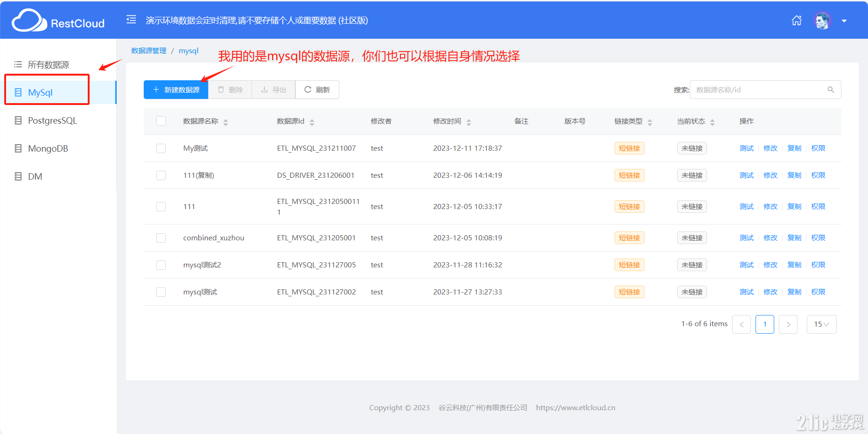Click the 数据源管理 breadcrumb link

tap(149, 50)
